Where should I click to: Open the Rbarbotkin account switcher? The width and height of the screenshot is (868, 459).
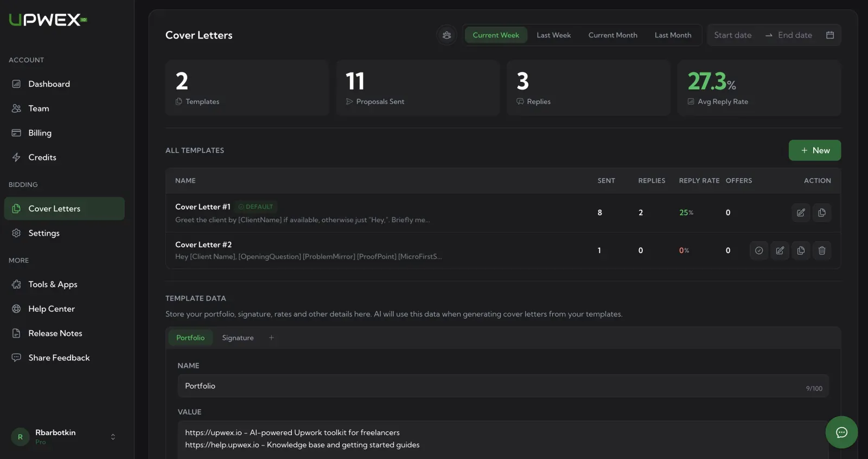click(x=64, y=437)
